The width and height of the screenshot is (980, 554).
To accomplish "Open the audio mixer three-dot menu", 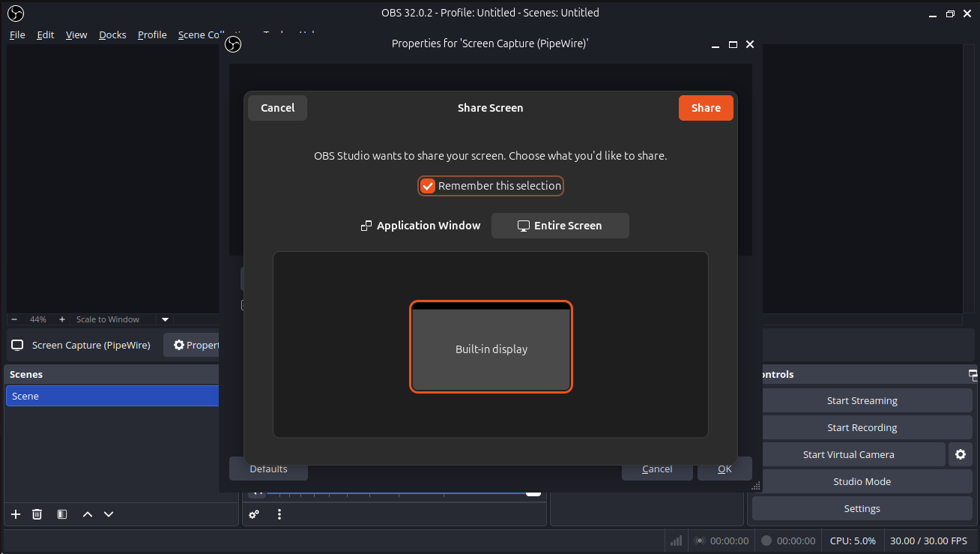I will pyautogui.click(x=279, y=514).
